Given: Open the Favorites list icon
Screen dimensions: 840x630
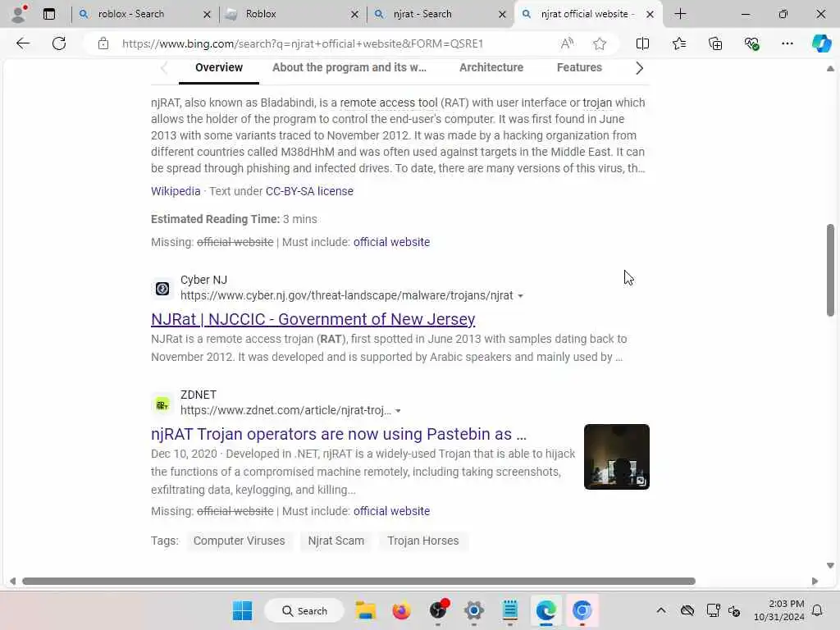Looking at the screenshot, I should 678,43.
